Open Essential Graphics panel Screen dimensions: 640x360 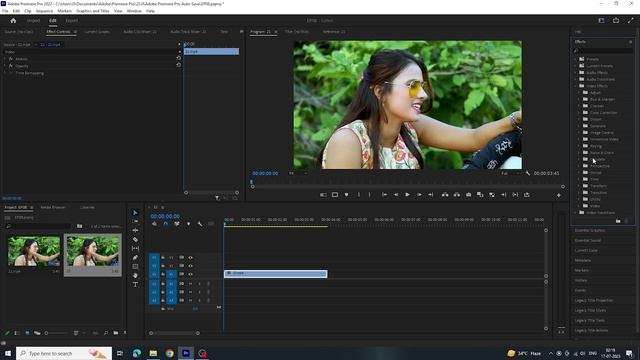pyautogui.click(x=590, y=231)
